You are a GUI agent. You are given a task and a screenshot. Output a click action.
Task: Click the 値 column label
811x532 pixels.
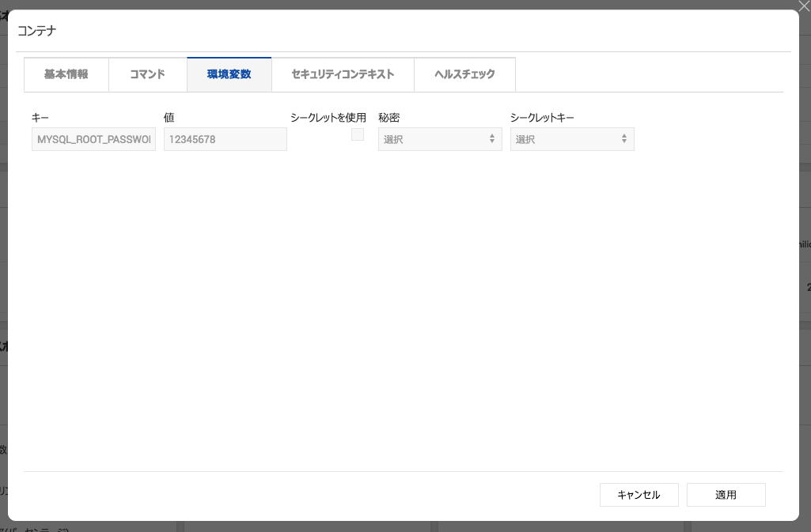click(x=169, y=118)
